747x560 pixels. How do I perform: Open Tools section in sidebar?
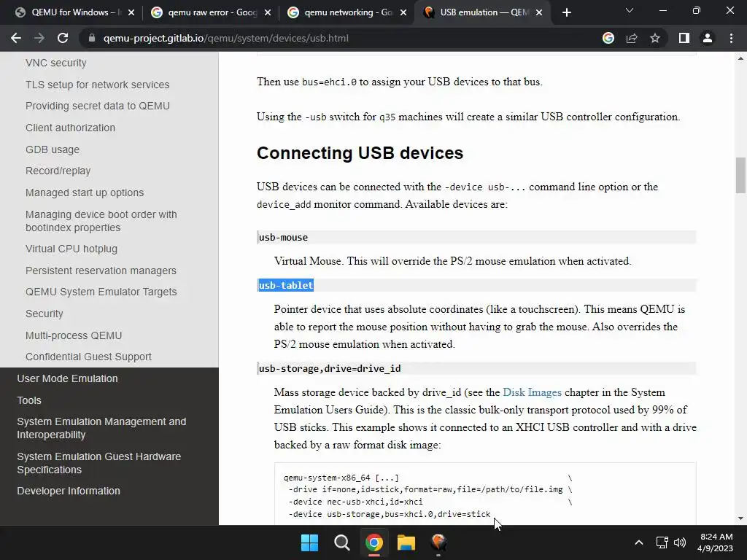click(x=29, y=400)
